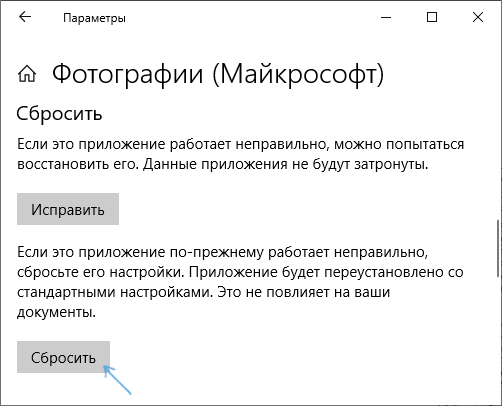Click paragraph mentioning 'по-прежнему работает неправильно'
The image size is (502, 406).
pyautogui.click(x=240, y=282)
